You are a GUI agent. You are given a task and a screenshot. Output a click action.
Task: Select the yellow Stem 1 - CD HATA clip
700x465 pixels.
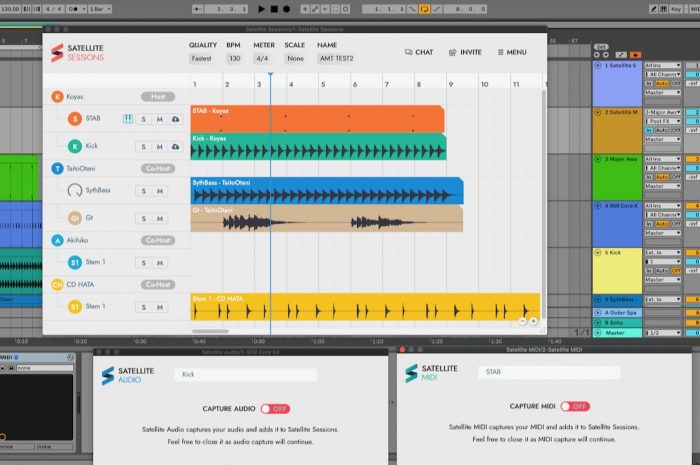point(365,307)
